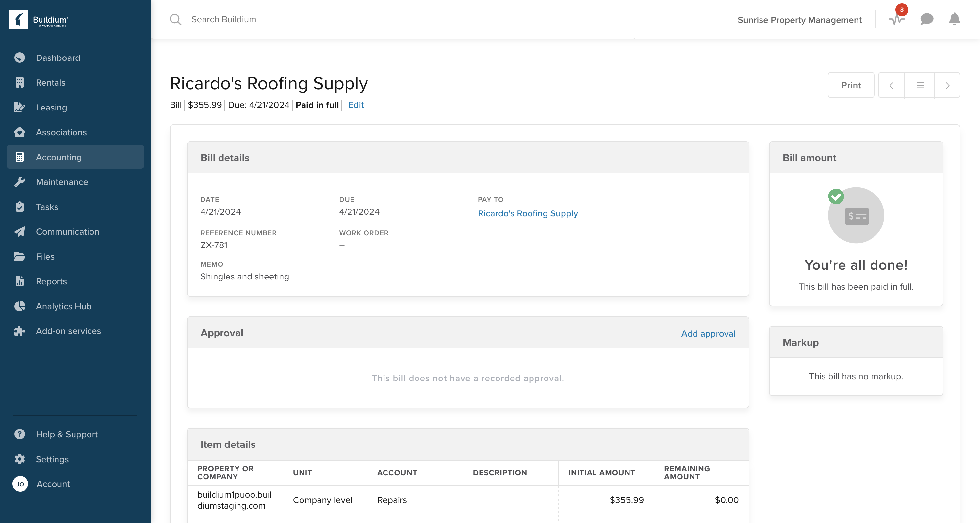Click the Communication paper plane icon
This screenshot has height=523, width=980.
(19, 231)
